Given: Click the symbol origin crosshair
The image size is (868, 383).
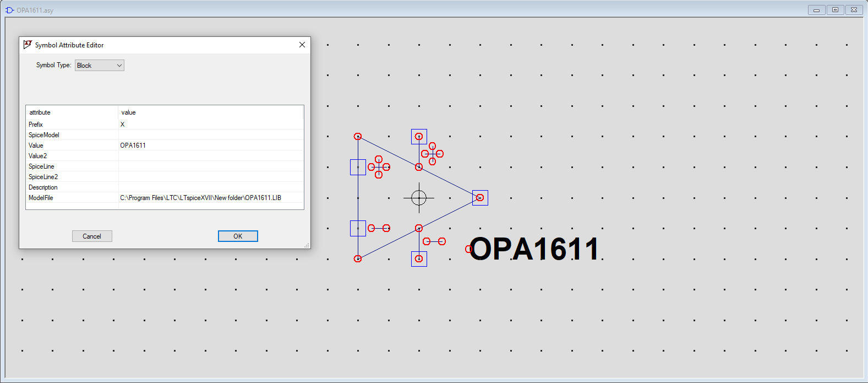Looking at the screenshot, I should pos(419,197).
